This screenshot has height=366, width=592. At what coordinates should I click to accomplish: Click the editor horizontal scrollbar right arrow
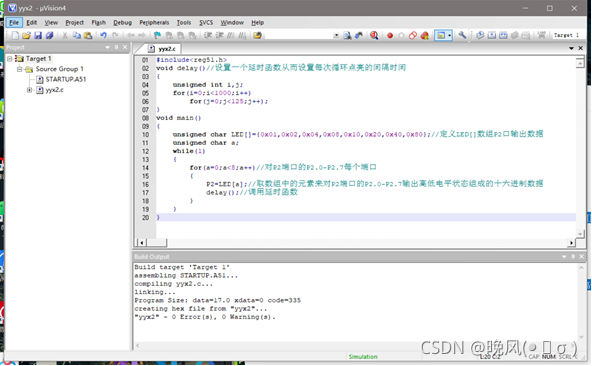[x=571, y=242]
